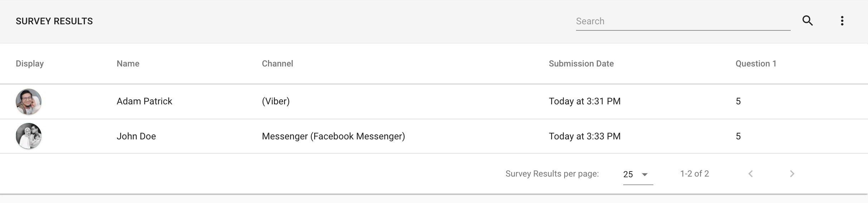Screen dimensions: 868x203
Task: Sort by the Channel column header
Action: (277, 64)
